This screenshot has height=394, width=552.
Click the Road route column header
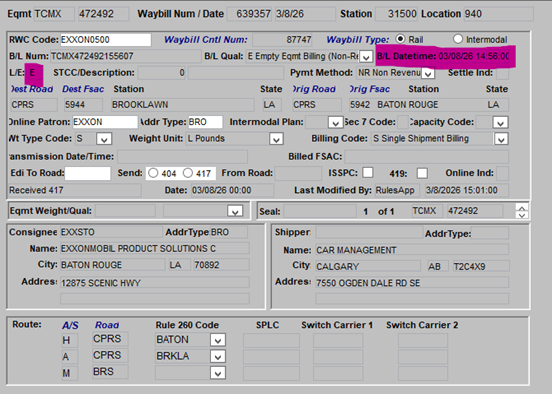click(107, 325)
